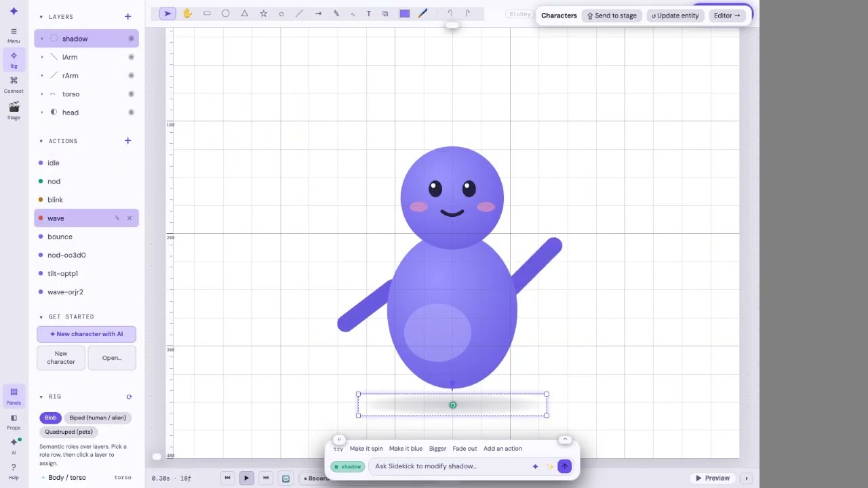Expand the rArm layer row
The height and width of the screenshot is (488, 868).
[x=42, y=75]
